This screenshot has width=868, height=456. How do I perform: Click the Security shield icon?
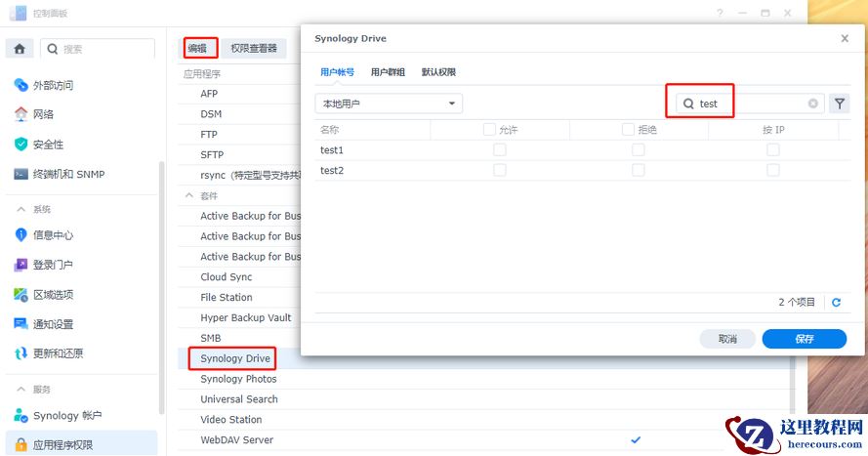[21, 145]
